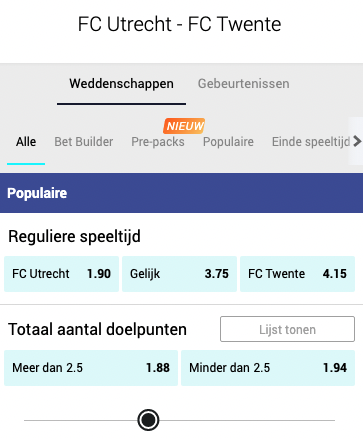Click the Lijst tonen button
363x439 pixels.
click(x=287, y=329)
